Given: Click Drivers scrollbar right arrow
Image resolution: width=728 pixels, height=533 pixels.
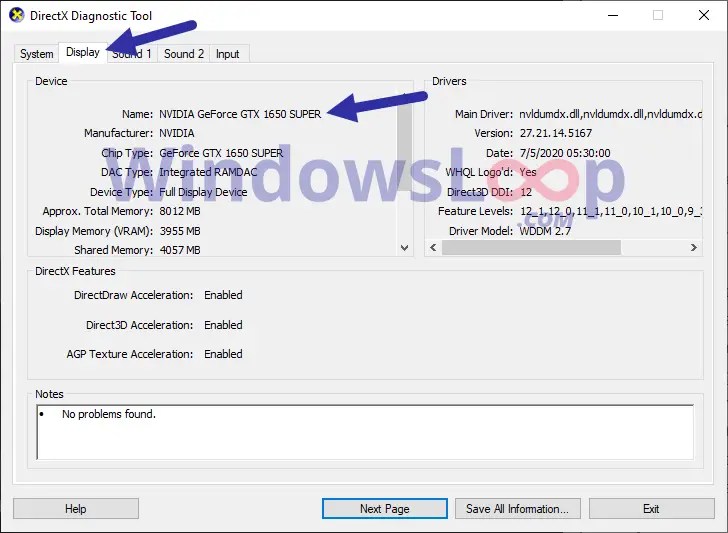Looking at the screenshot, I should [694, 247].
